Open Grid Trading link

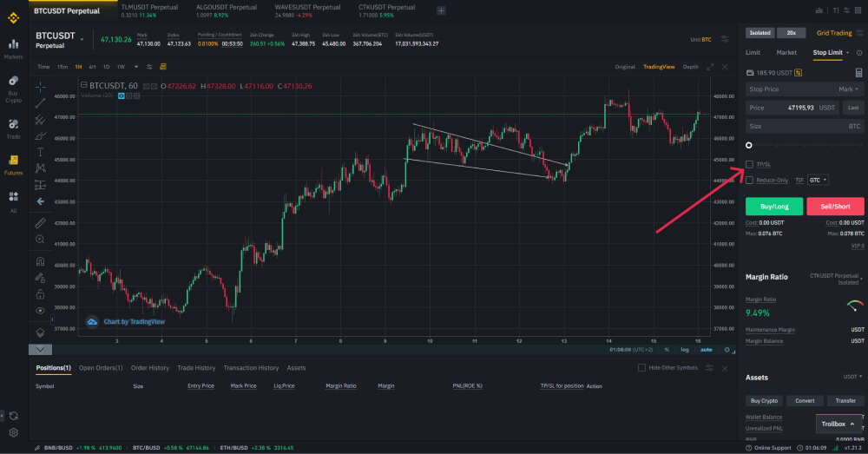(833, 33)
